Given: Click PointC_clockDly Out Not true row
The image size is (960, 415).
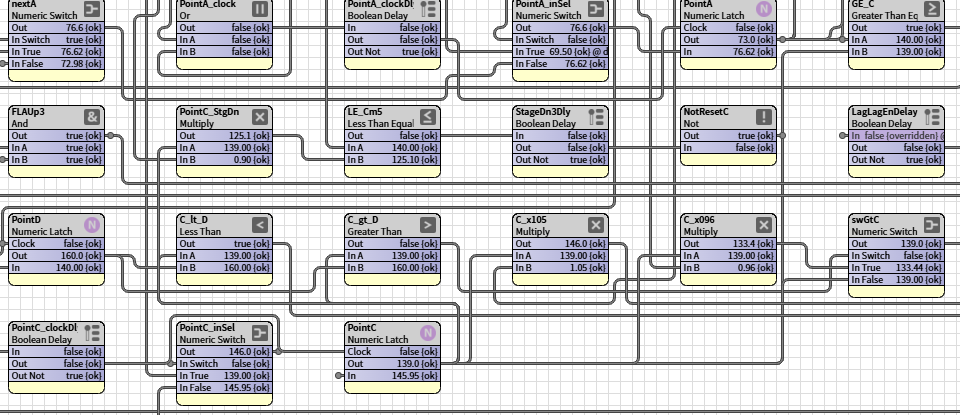Looking at the screenshot, I should 56,376.
